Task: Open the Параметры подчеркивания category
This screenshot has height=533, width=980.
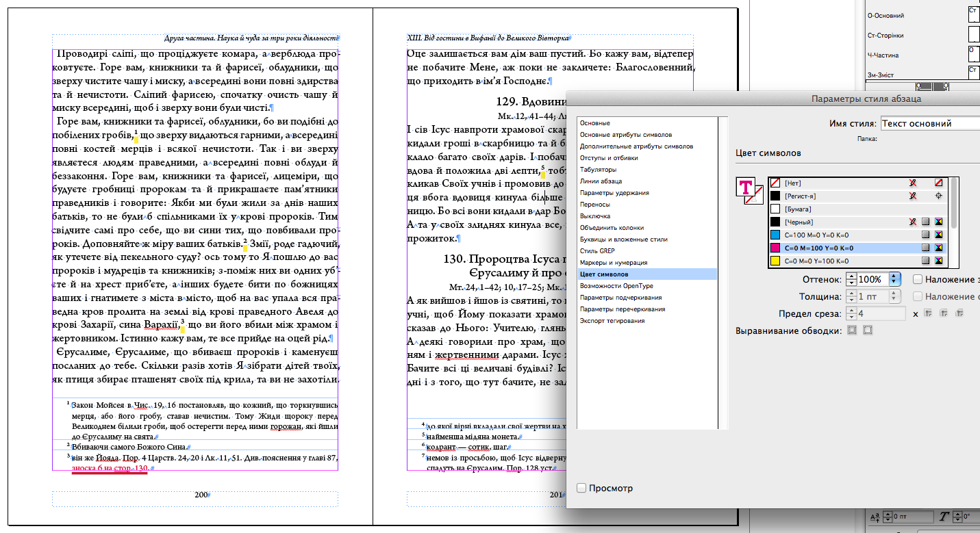Action: click(646, 298)
